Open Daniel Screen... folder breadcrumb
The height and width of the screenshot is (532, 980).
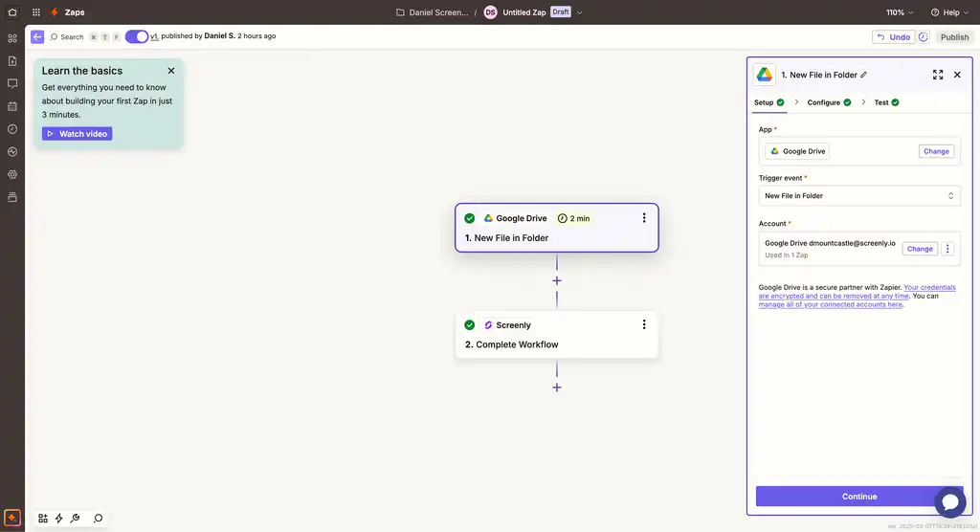[x=432, y=11]
